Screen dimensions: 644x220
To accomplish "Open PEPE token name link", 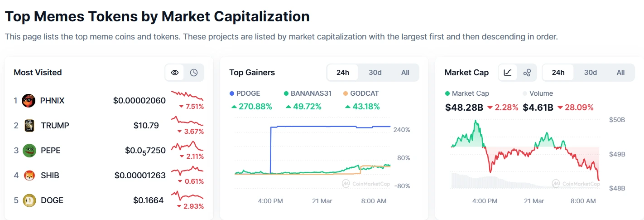I will 50,151.
